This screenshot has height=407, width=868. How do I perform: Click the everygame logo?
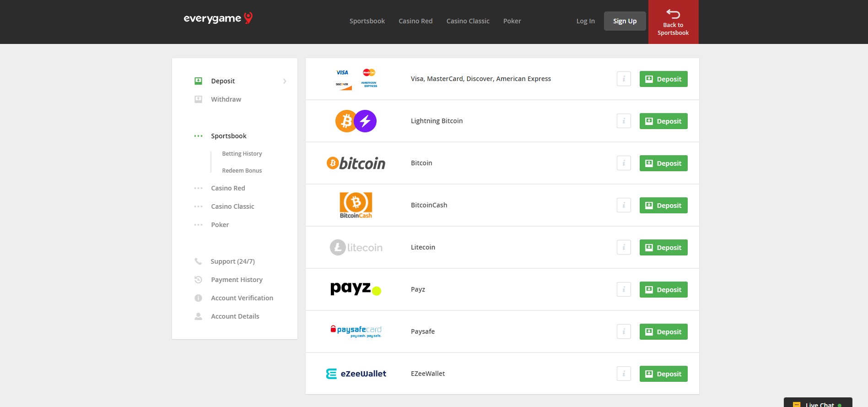coord(218,18)
